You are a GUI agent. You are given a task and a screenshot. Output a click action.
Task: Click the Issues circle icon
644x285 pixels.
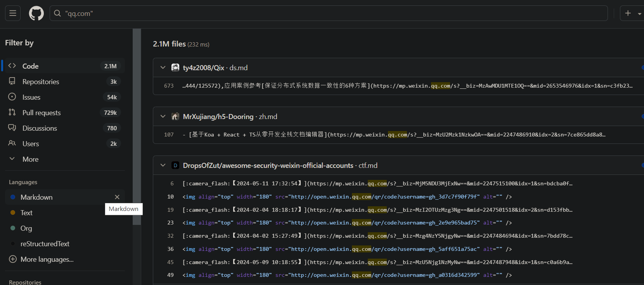tap(12, 97)
